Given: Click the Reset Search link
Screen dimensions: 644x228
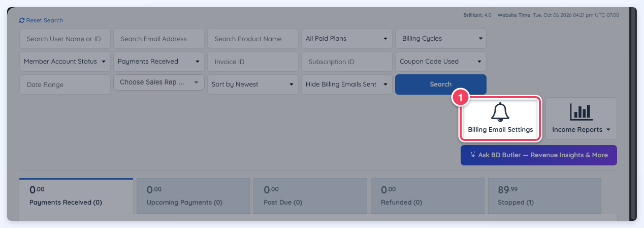Looking at the screenshot, I should [41, 20].
